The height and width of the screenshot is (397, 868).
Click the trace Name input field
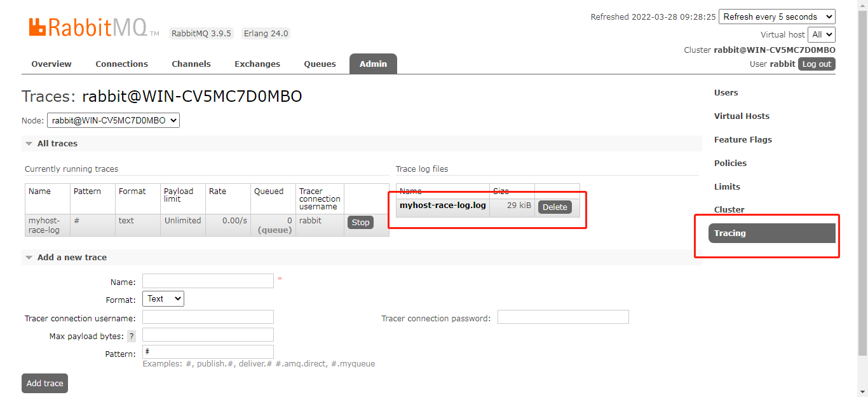coord(208,281)
